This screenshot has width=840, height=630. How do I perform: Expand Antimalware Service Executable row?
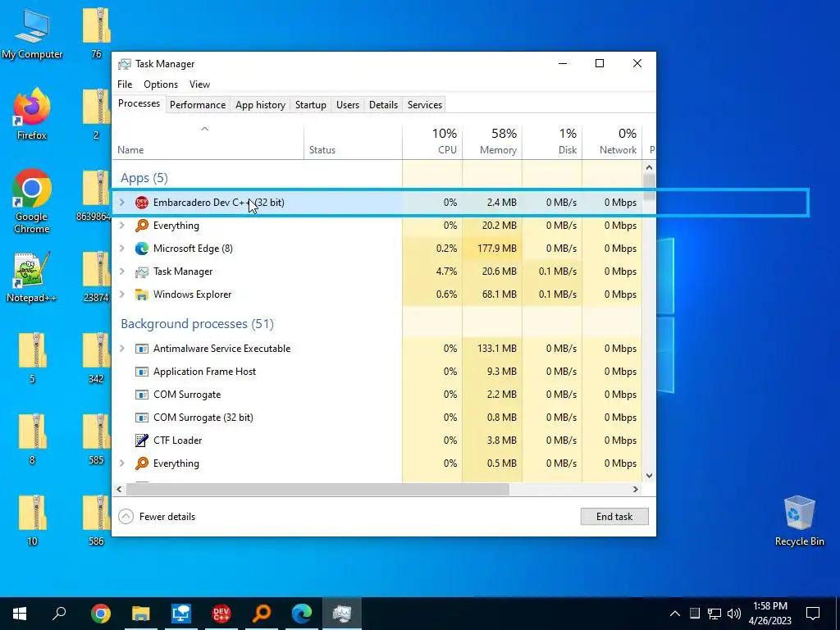point(122,349)
